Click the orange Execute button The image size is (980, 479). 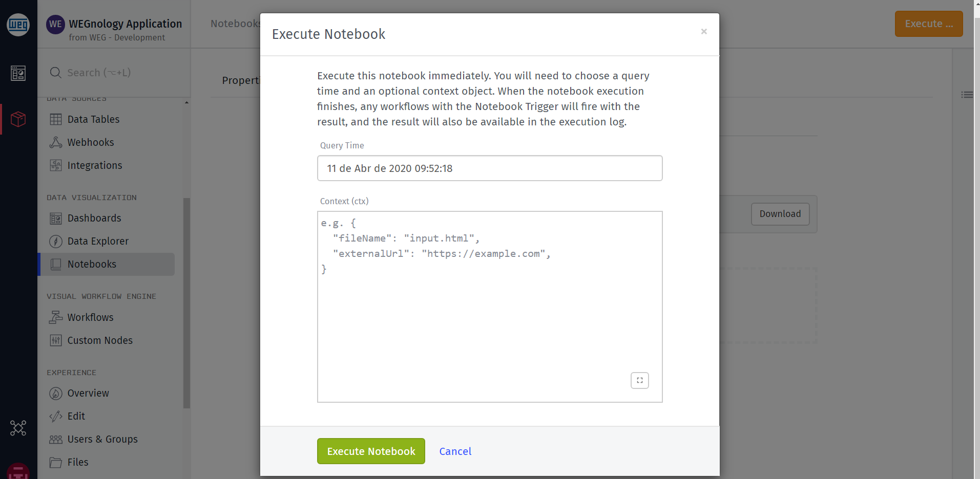[929, 24]
